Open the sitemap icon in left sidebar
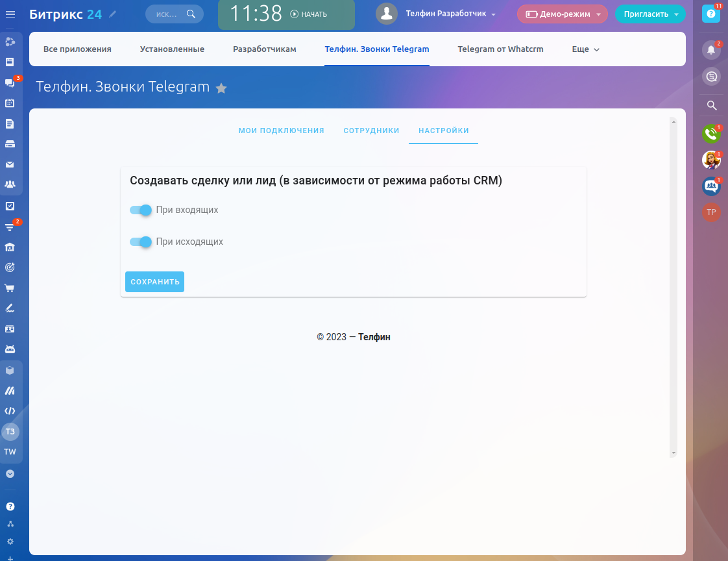 (10, 524)
